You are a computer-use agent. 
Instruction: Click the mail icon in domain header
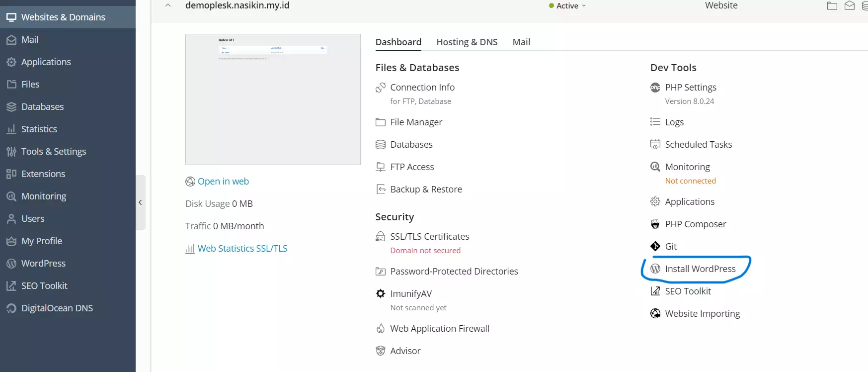click(850, 6)
